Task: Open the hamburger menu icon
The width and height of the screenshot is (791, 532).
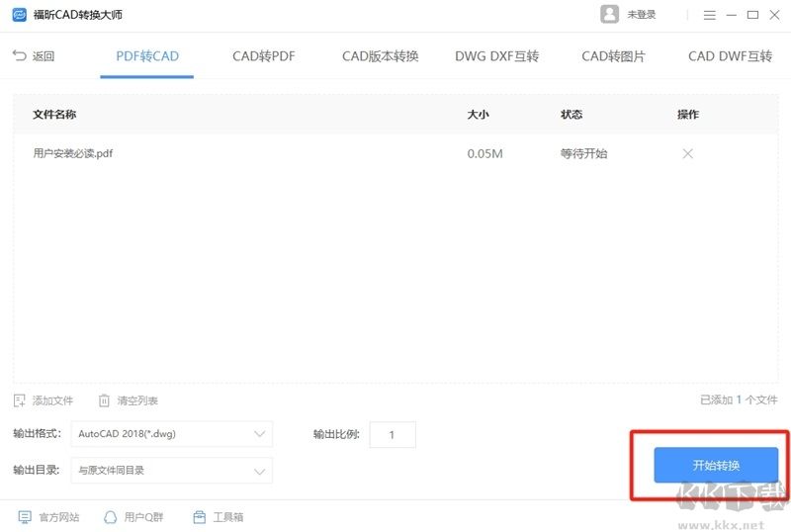Action: click(x=709, y=15)
